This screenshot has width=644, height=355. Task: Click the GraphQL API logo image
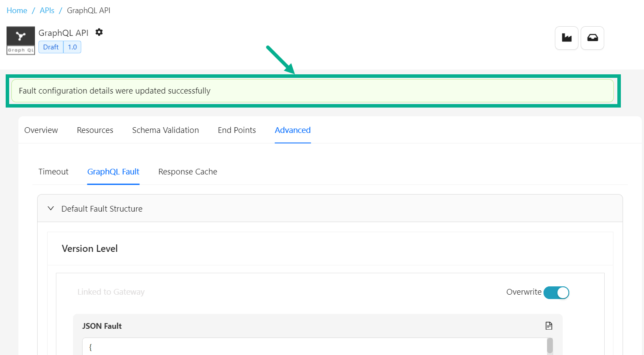pos(21,41)
